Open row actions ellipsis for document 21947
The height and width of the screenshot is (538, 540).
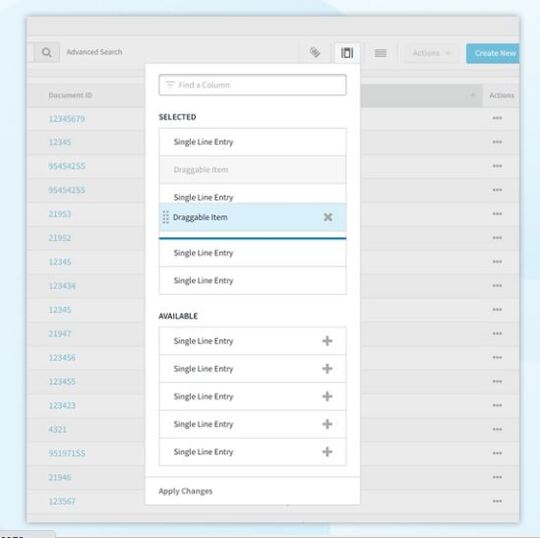tap(497, 333)
